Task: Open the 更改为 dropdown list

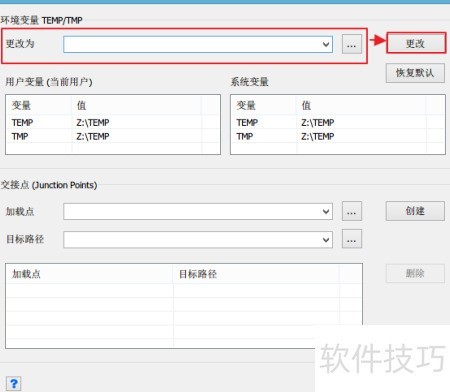Action: (326, 44)
